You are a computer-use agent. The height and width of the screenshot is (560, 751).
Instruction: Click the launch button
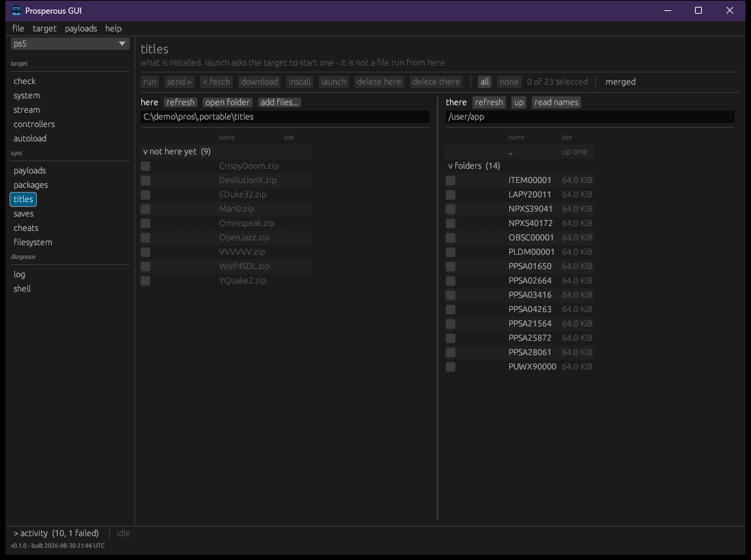point(334,82)
